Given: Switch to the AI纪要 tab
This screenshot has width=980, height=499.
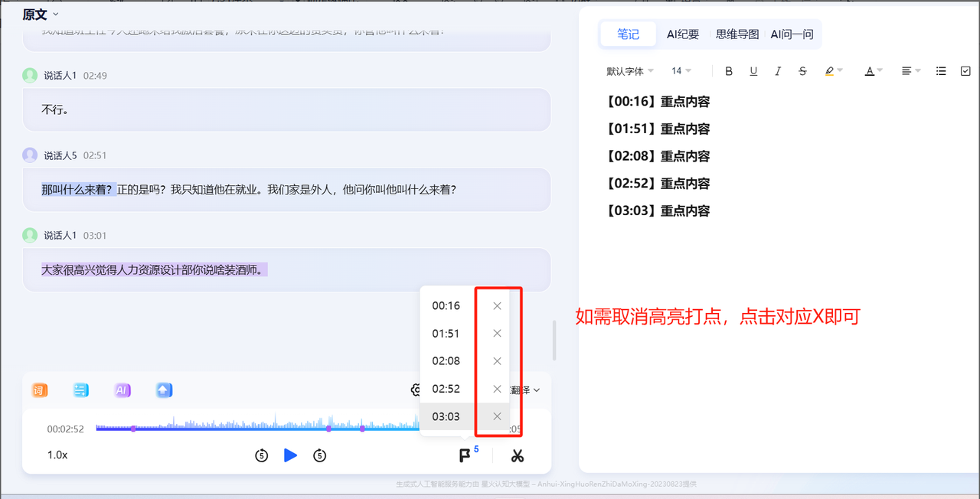Looking at the screenshot, I should click(x=683, y=34).
